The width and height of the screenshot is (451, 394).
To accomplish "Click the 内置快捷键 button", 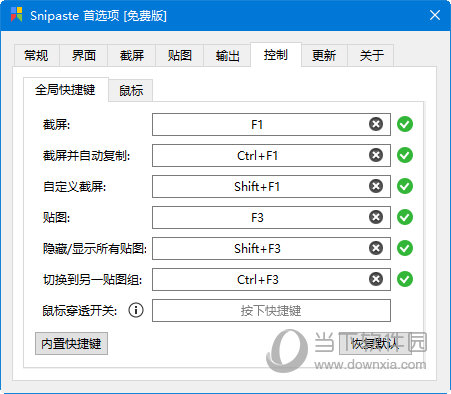I will tap(71, 344).
